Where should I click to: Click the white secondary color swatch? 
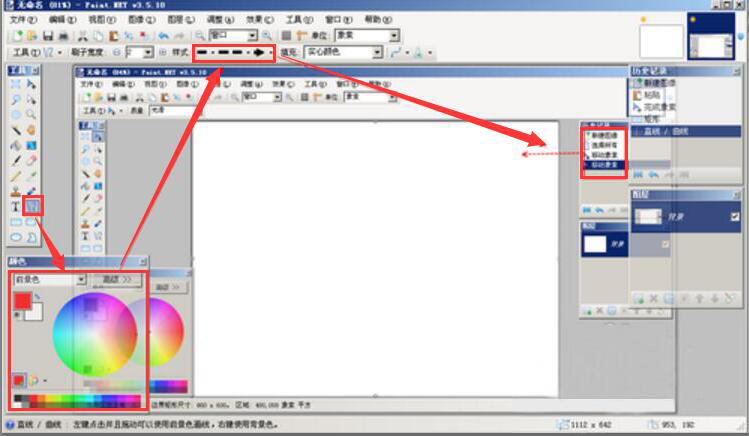click(x=35, y=312)
